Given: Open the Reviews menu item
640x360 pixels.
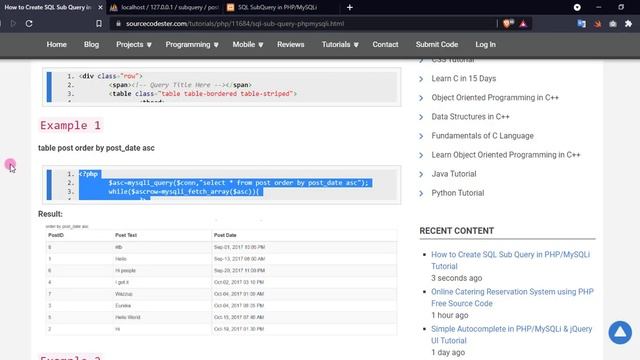Looking at the screenshot, I should [291, 44].
